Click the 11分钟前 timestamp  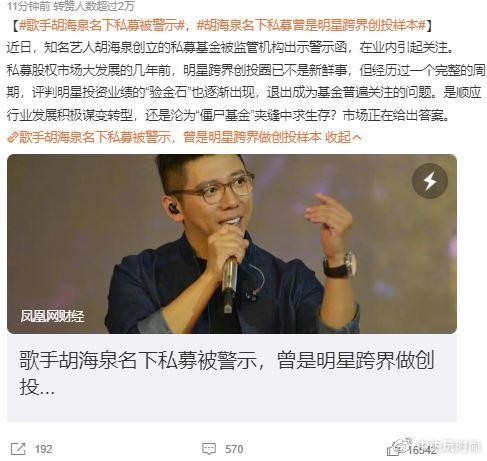(x=29, y=6)
